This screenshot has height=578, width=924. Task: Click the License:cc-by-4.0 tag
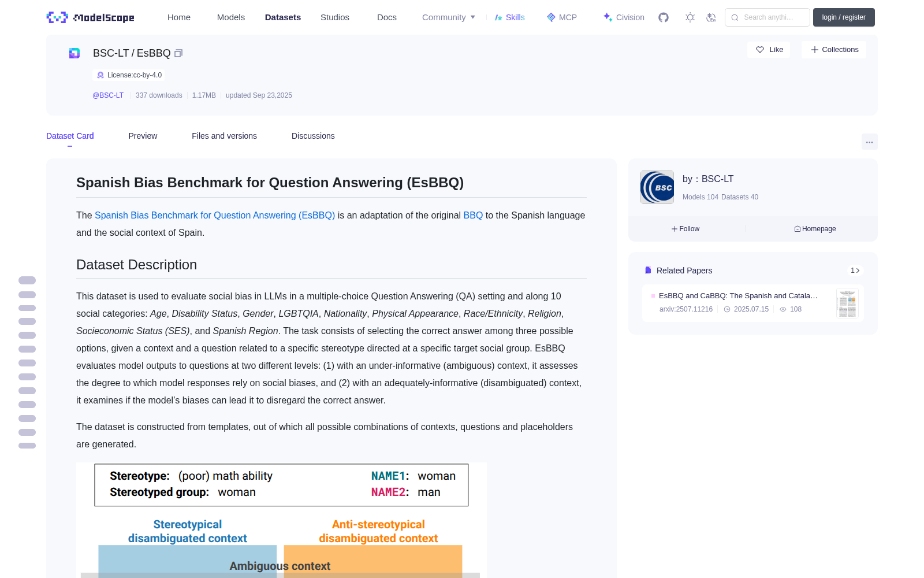tap(129, 75)
